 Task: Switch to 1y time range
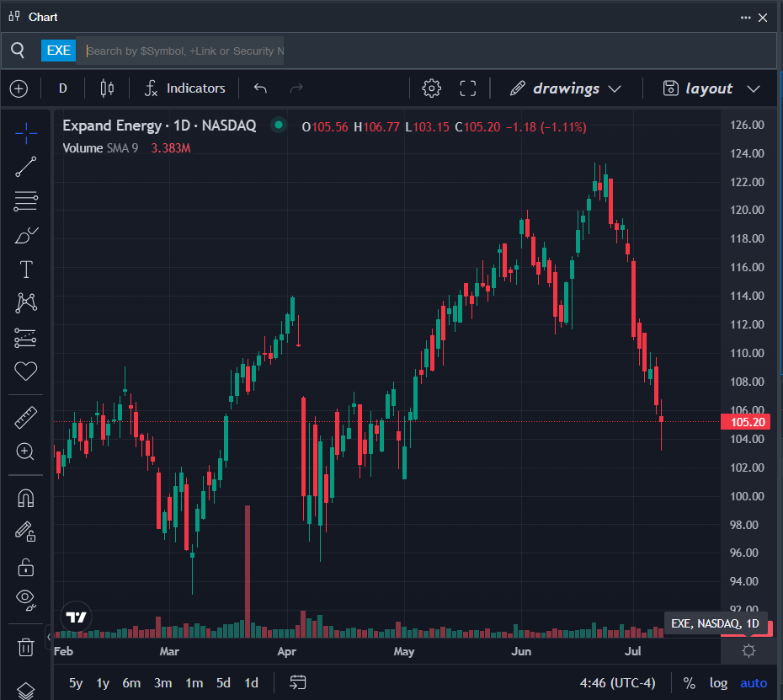pos(103,683)
